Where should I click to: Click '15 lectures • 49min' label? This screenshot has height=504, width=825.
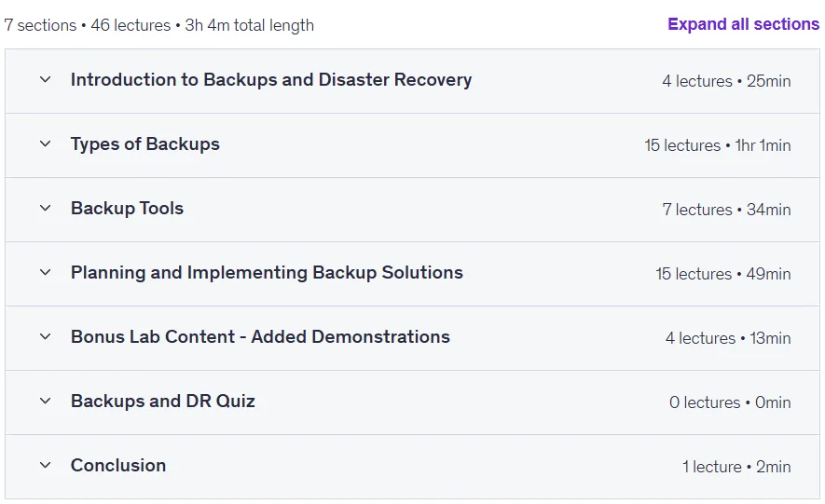click(723, 274)
